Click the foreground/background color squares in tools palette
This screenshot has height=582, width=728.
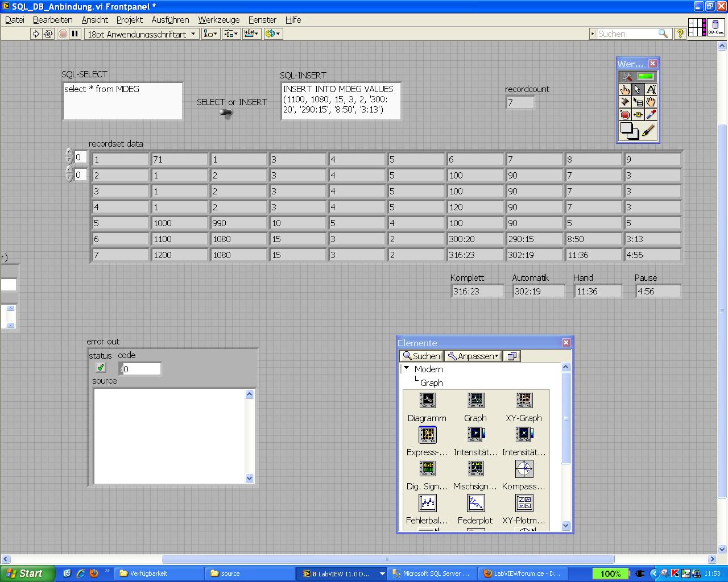coord(630,131)
